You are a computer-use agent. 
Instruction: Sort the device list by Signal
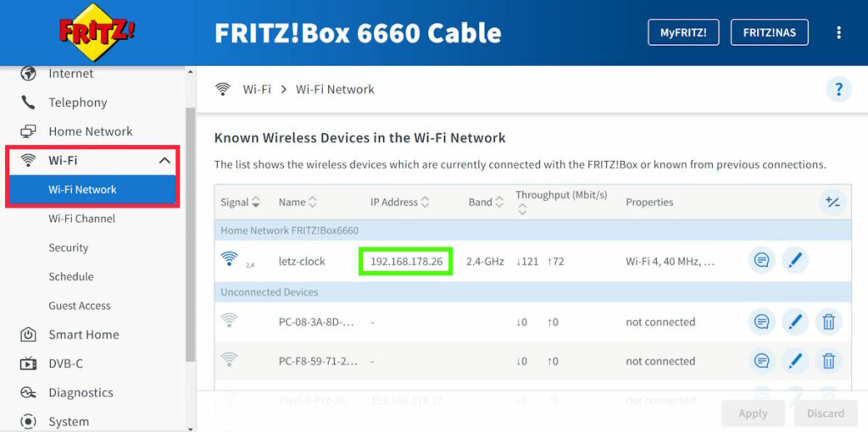click(240, 202)
